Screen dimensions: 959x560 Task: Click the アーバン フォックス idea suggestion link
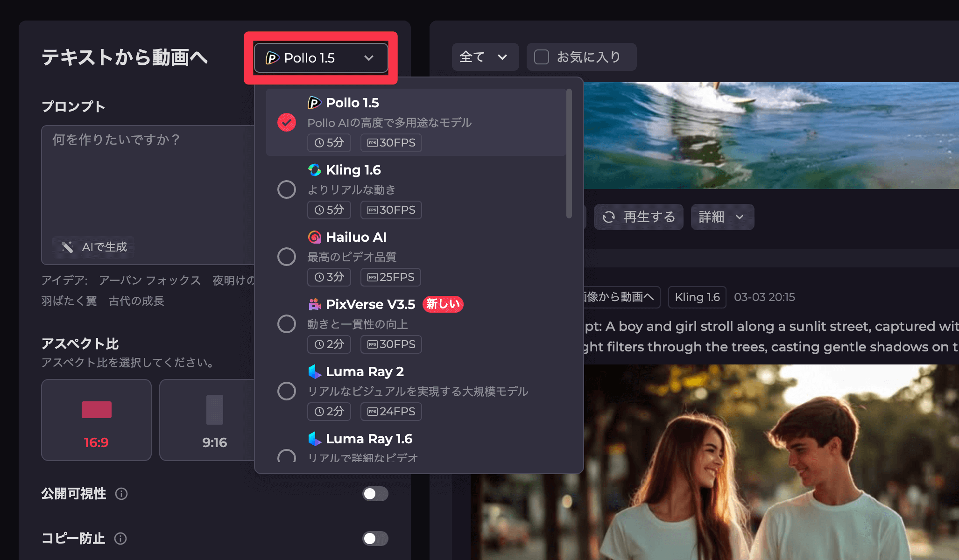point(149,280)
